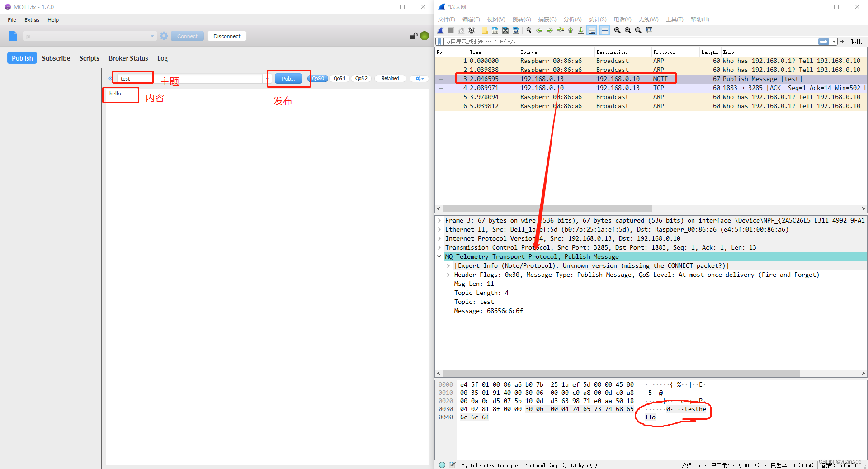Screen dimensions: 868x469
Task: Open display filter history dropdown
Action: [834, 42]
